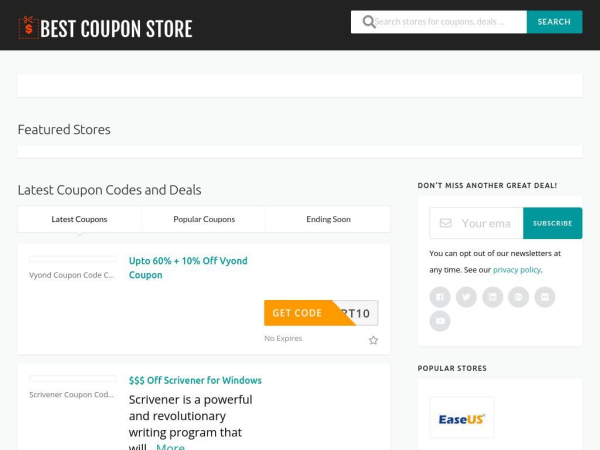Open the Google Plus social icon
600x450 pixels.
[x=518, y=297]
